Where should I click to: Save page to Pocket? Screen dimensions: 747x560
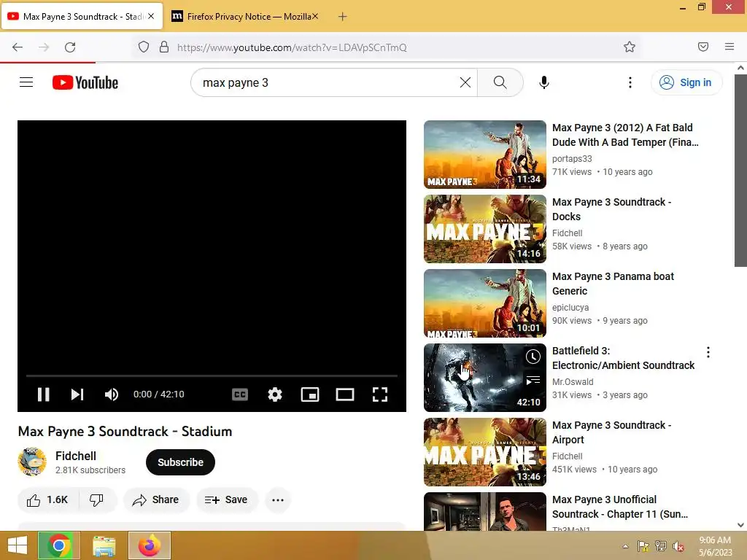(703, 47)
